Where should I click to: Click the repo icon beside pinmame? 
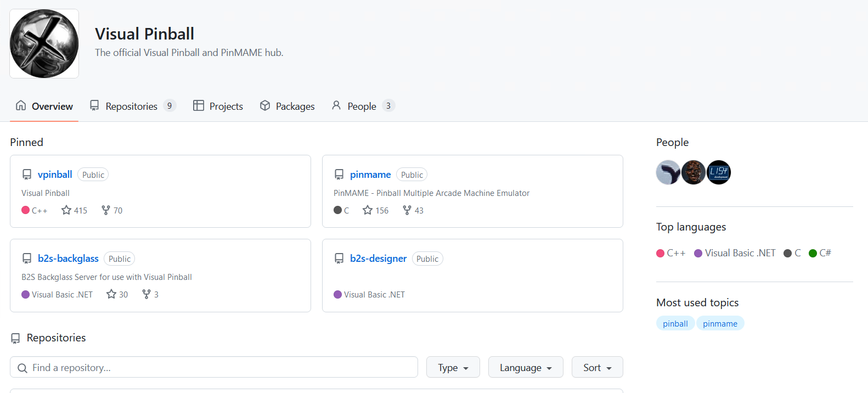click(x=339, y=175)
